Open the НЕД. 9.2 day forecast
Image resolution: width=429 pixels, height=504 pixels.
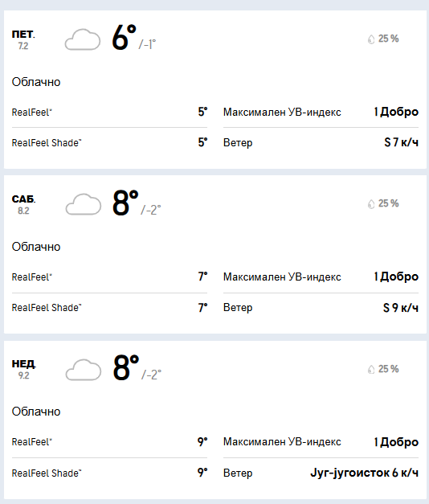[23, 369]
